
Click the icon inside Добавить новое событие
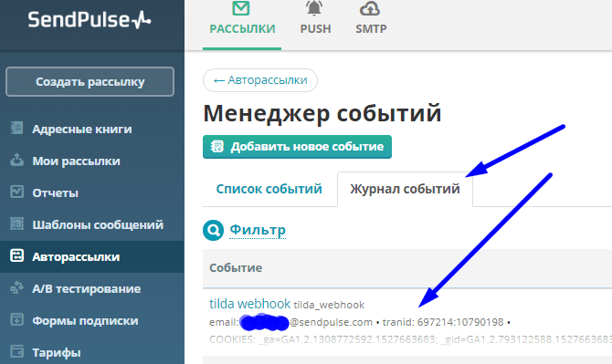click(217, 147)
